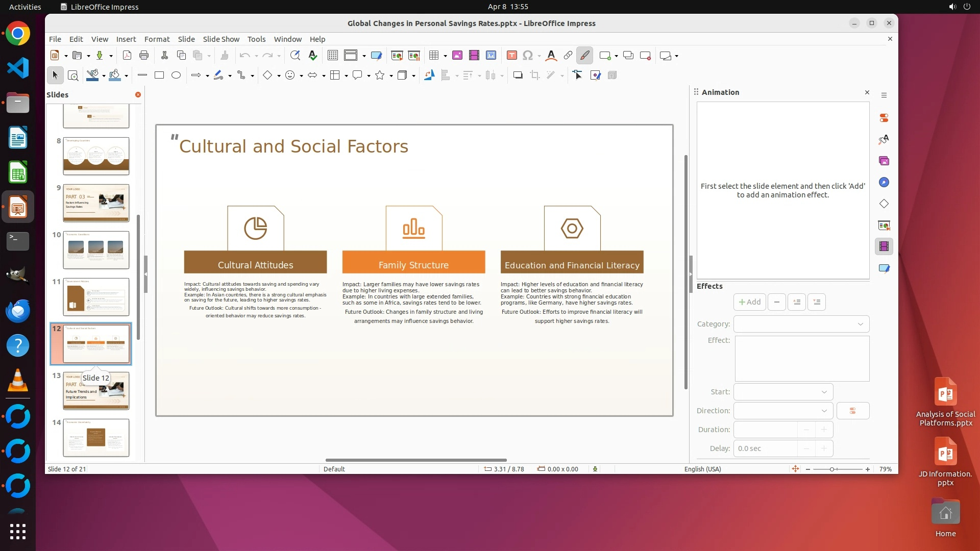Toggle Display Grid in toolbar
This screenshot has height=551, width=980.
[x=333, y=56]
